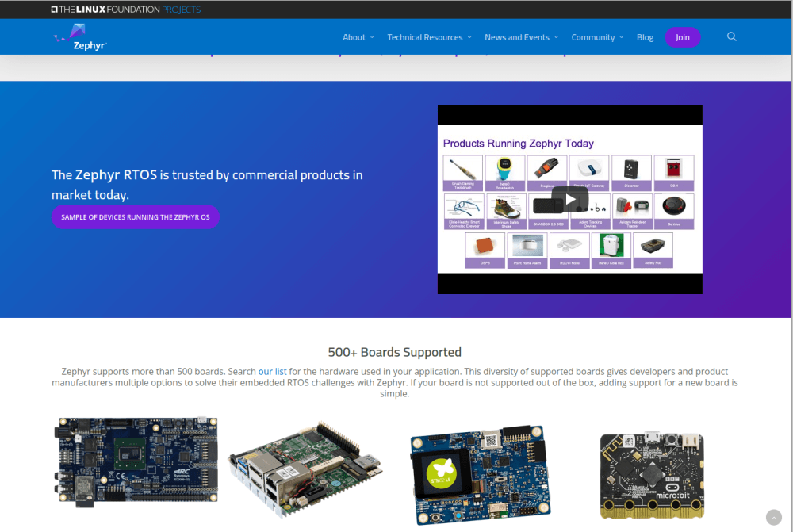
Task: Open the News and Events dropdown
Action: tap(516, 36)
